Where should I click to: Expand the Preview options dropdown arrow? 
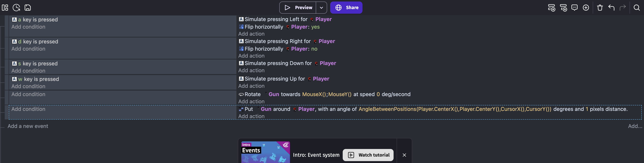[321, 8]
